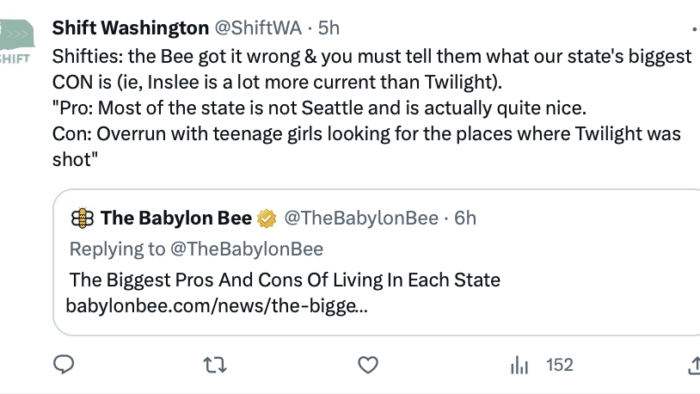This screenshot has height=394, width=700.
Task: Retweet the Shift Washington post
Action: click(x=215, y=365)
